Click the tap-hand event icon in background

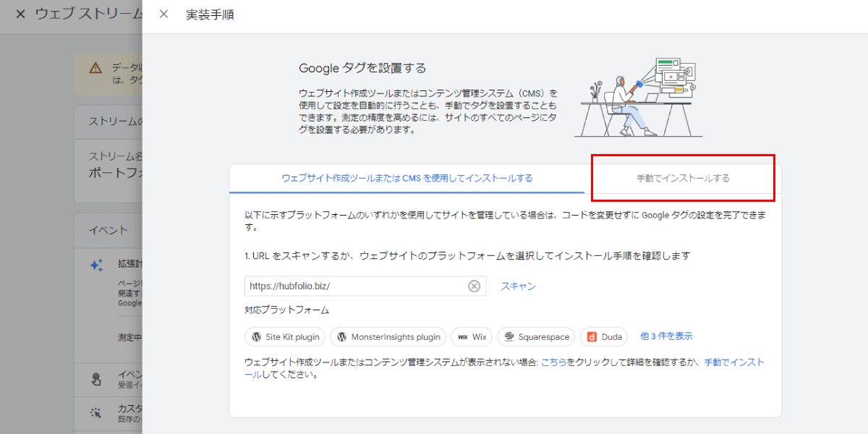pyautogui.click(x=95, y=379)
